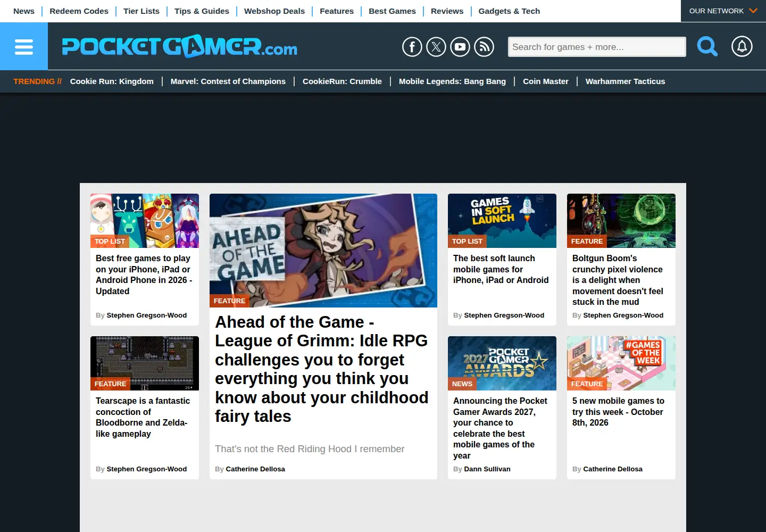This screenshot has width=766, height=532.
Task: Select trending CookieRun: Crumble link
Action: click(342, 81)
